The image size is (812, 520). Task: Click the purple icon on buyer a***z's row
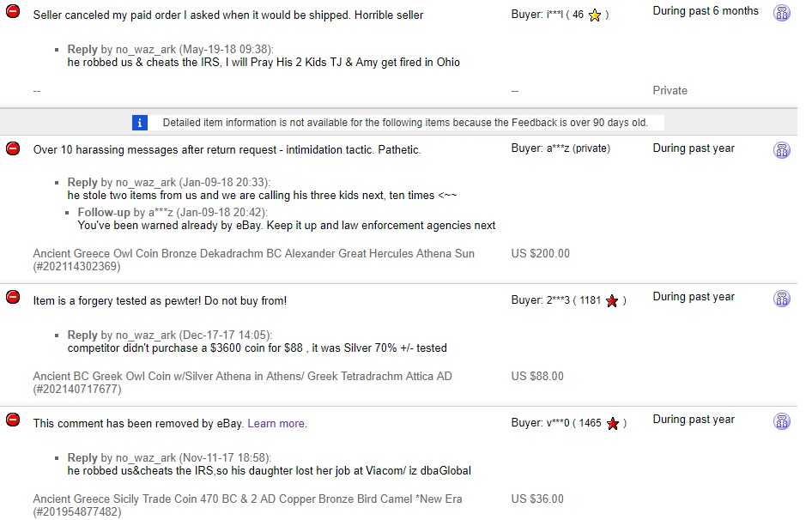pos(782,150)
